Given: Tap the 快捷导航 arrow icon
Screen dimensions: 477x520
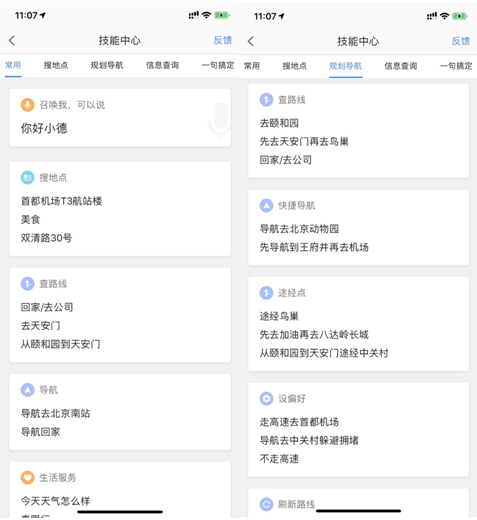Looking at the screenshot, I should point(266,205).
